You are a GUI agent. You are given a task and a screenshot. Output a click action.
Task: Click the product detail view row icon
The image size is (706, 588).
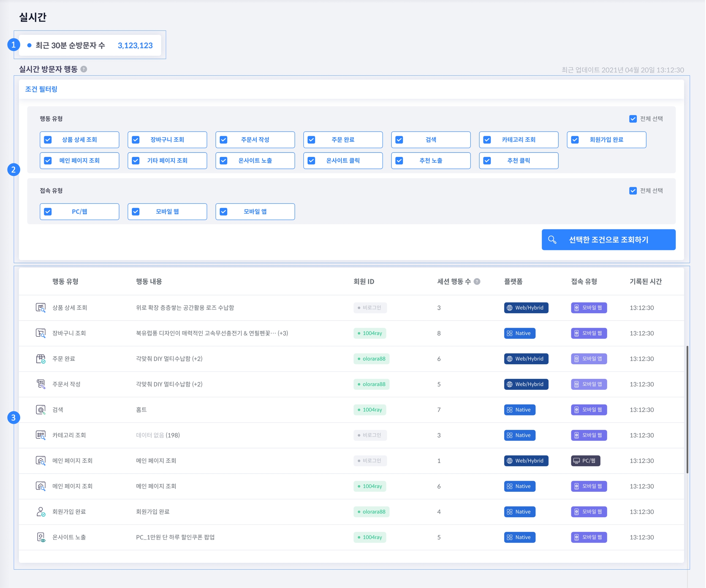pos(41,308)
